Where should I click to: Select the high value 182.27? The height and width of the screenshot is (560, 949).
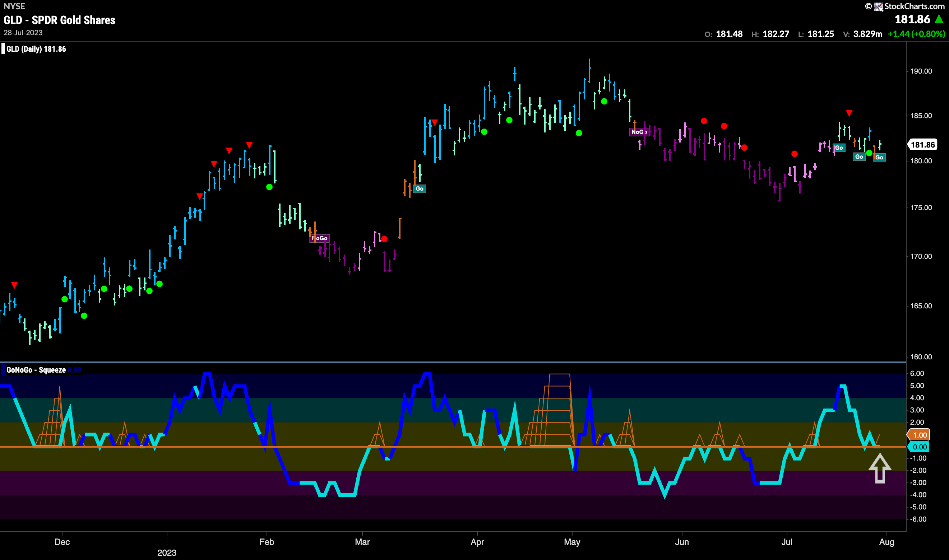tap(776, 34)
